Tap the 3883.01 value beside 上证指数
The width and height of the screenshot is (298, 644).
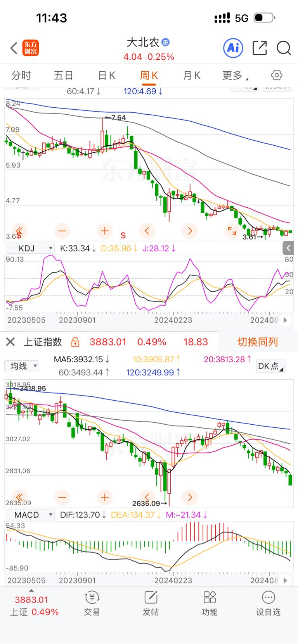[108, 342]
